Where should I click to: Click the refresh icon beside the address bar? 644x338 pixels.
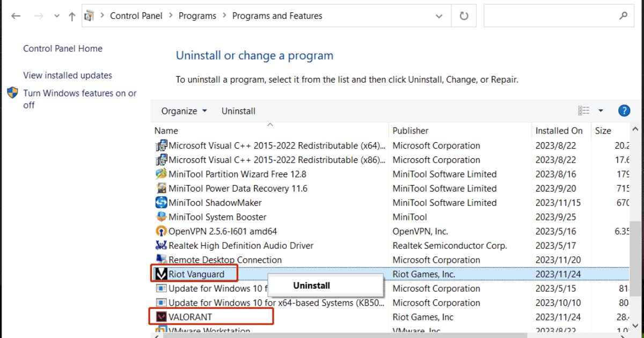(463, 15)
